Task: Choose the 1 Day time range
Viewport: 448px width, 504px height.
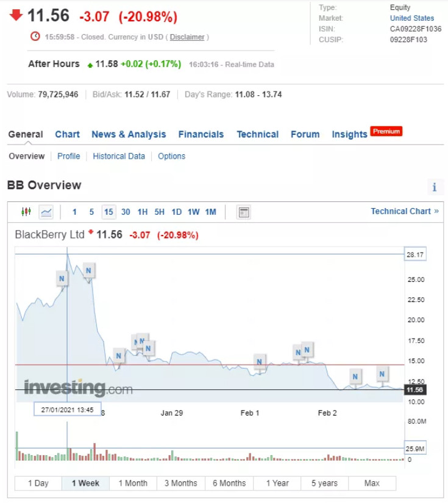Action: coord(38,483)
